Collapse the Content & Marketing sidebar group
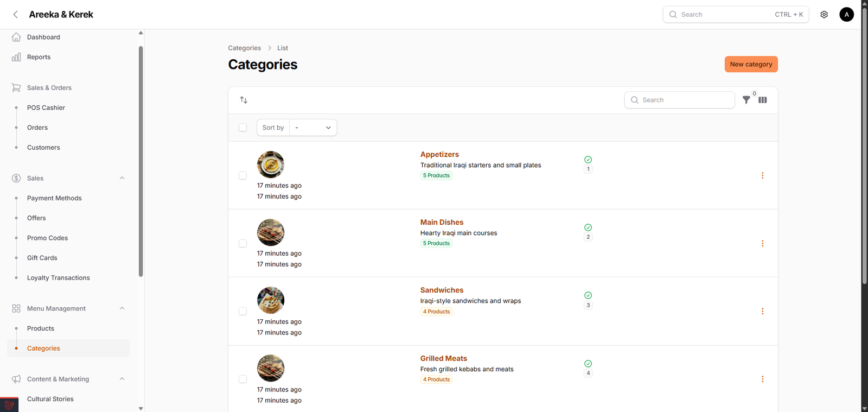Image resolution: width=868 pixels, height=412 pixels. pos(122,379)
